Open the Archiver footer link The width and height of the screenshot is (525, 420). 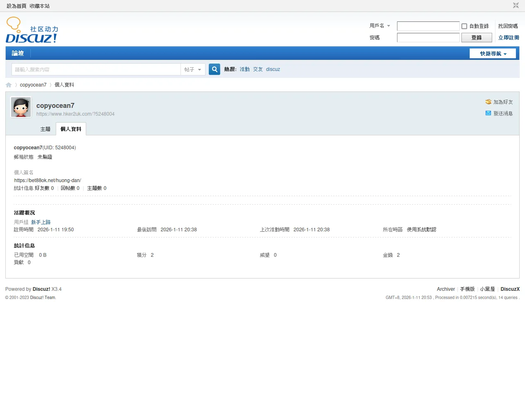click(x=445, y=289)
